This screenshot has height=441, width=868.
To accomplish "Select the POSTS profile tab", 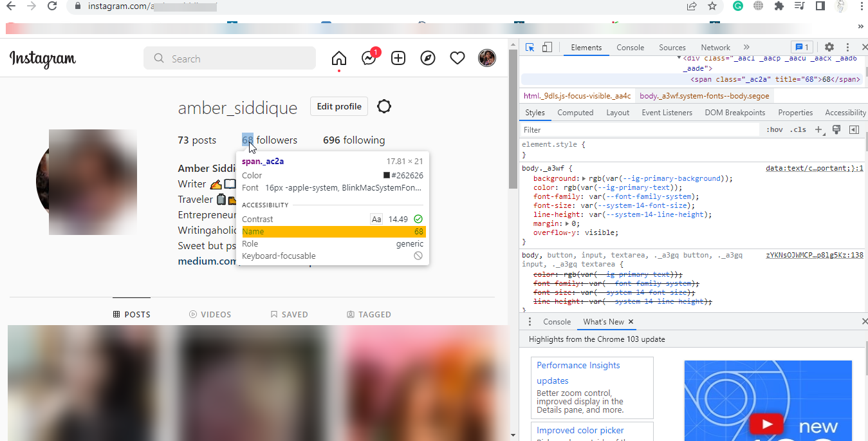I will [x=131, y=314].
